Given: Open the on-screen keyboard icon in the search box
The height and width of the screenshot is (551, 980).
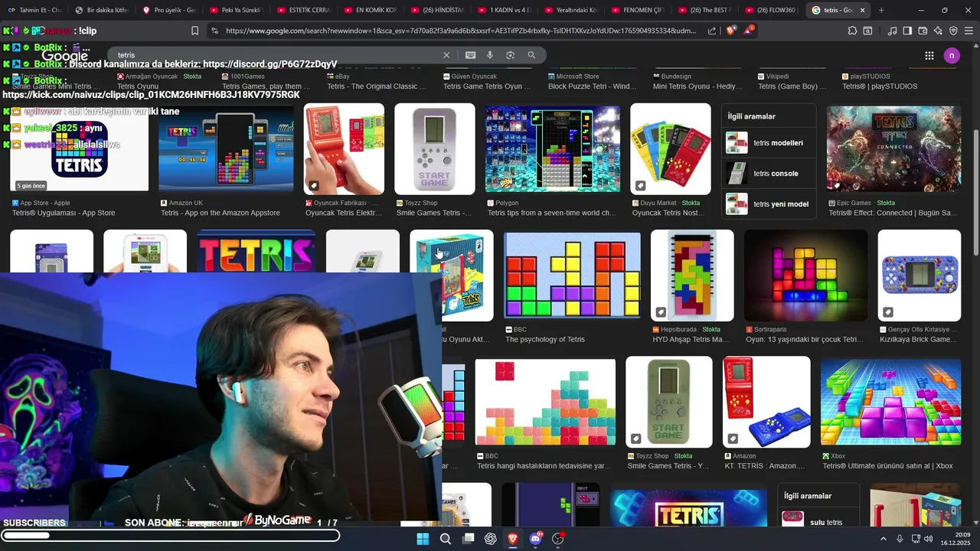Looking at the screenshot, I should [x=470, y=55].
